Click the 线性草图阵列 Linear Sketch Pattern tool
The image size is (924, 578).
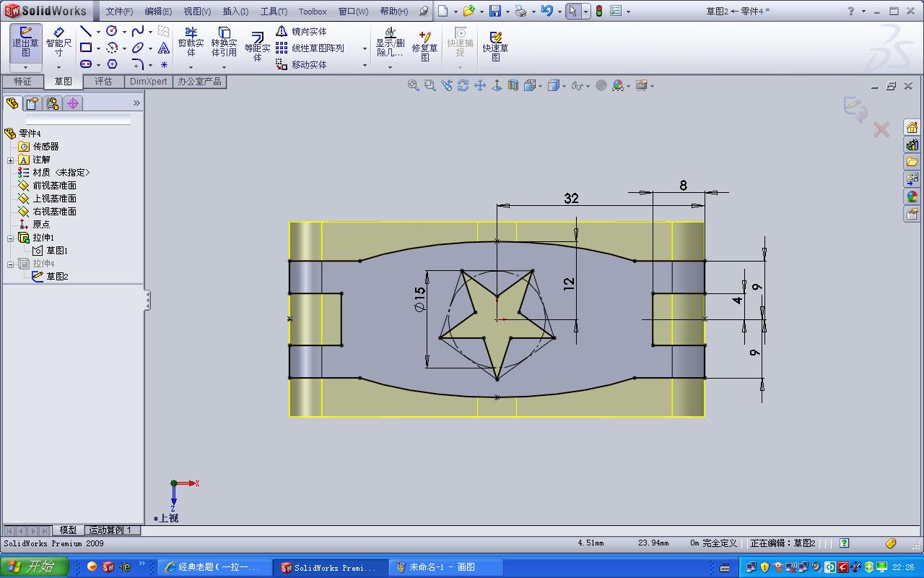coord(310,48)
